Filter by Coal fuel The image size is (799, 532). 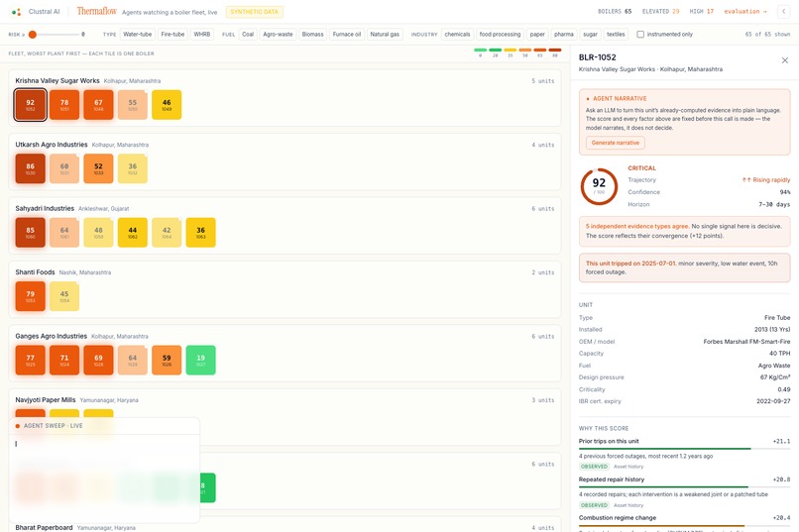tap(248, 35)
